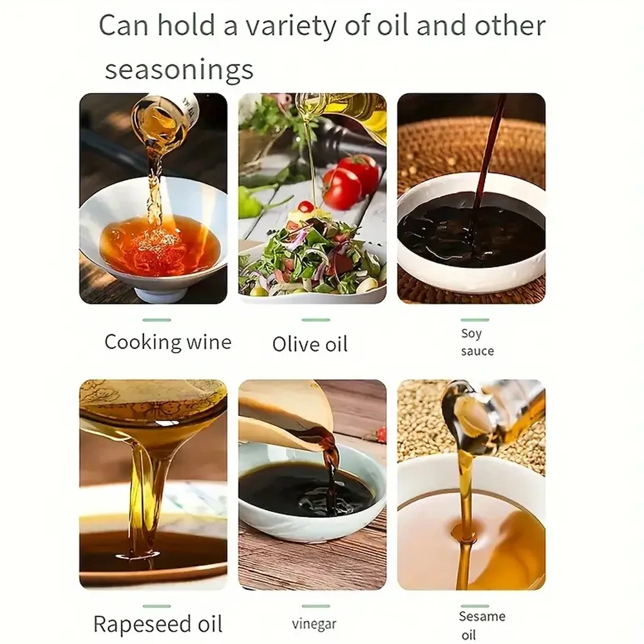The image size is (644, 644).
Task: Click the 'Cooking wine' label
Action: click(168, 343)
